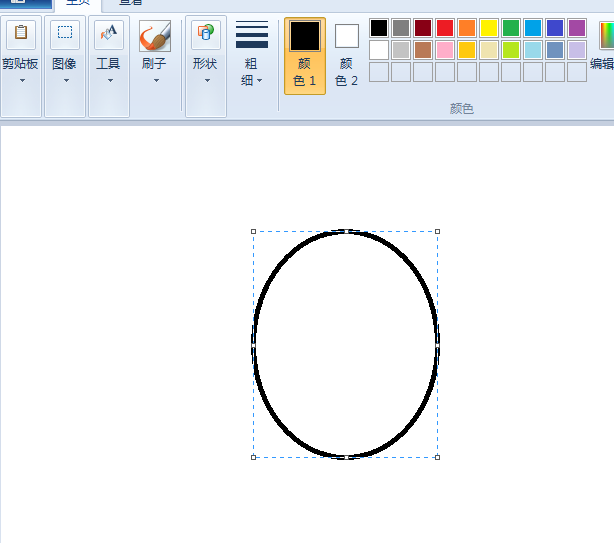Pick the lavender color swatch
The width and height of the screenshot is (614, 543).
(577, 50)
